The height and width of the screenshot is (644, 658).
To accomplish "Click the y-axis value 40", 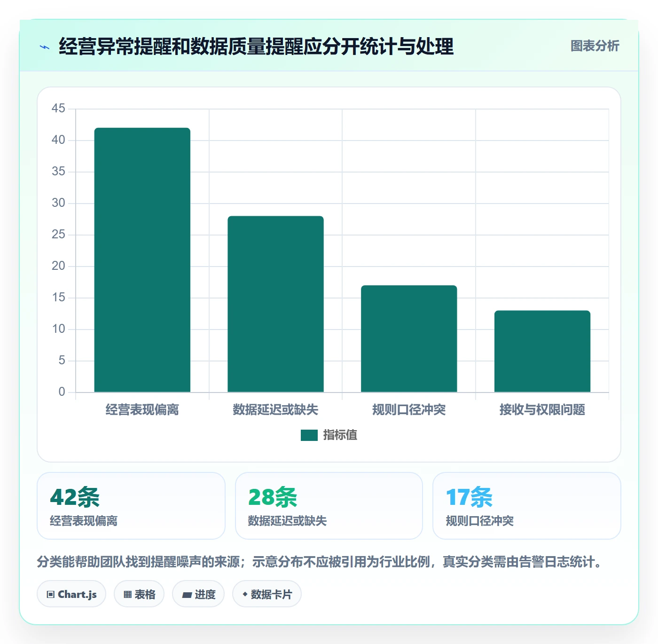I will [58, 140].
